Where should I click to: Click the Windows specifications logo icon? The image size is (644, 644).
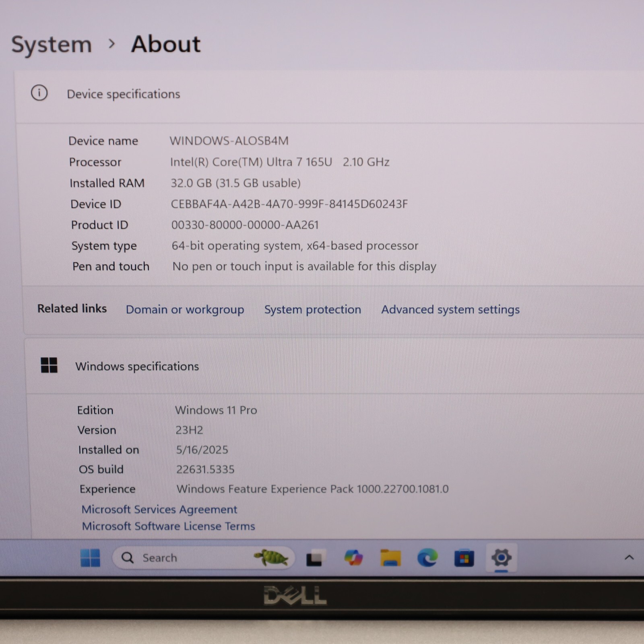[x=49, y=365]
